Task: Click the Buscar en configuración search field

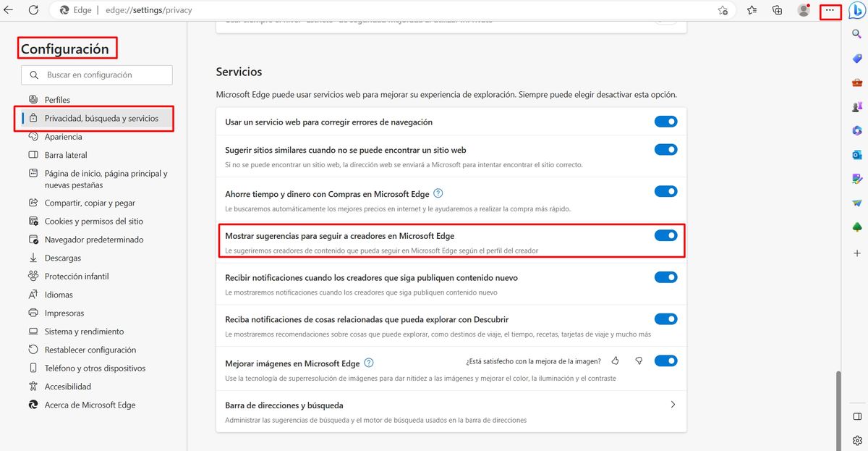Action: point(96,75)
